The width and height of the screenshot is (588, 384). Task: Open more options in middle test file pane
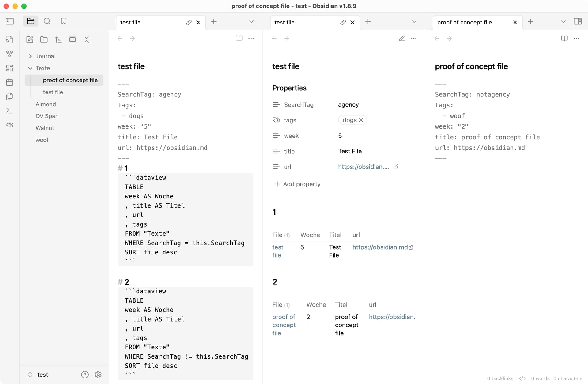tap(414, 38)
